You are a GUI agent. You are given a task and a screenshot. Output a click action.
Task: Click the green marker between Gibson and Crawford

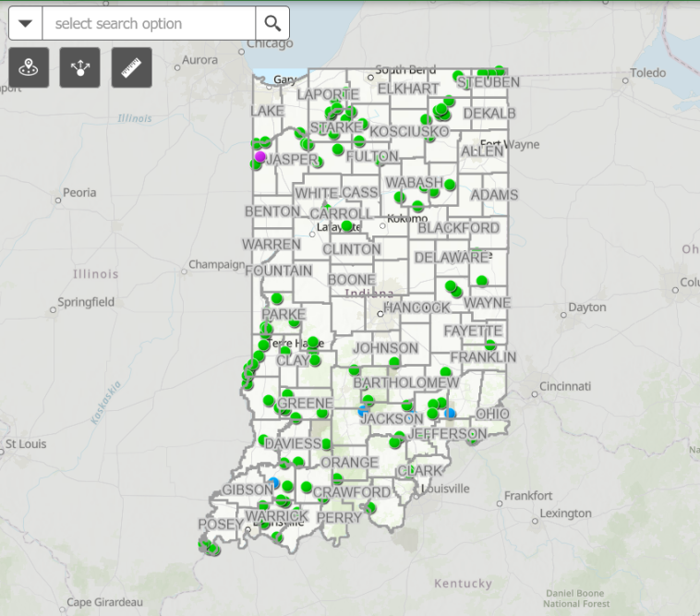pyautogui.click(x=306, y=487)
